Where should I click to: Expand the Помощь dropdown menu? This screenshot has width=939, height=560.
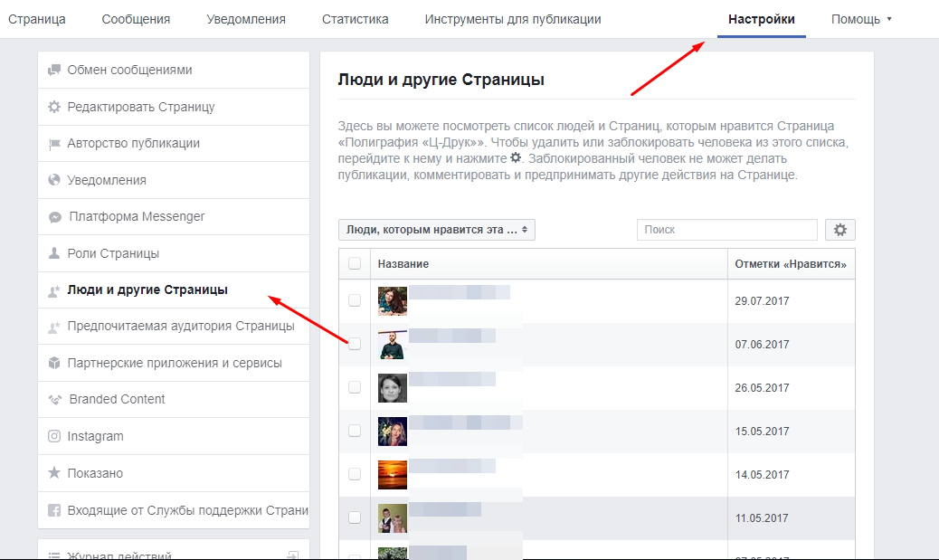861,19
